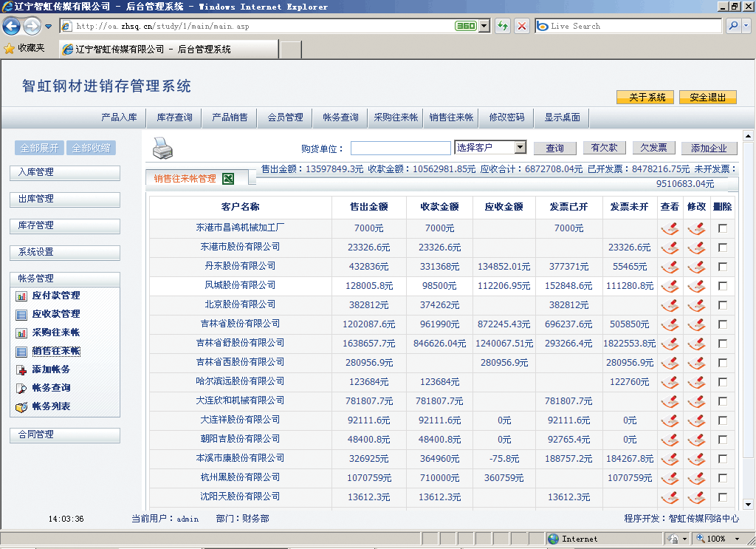The height and width of the screenshot is (549, 756).
Task: Open 应付款管理 in the sidebar
Action: click(x=55, y=296)
